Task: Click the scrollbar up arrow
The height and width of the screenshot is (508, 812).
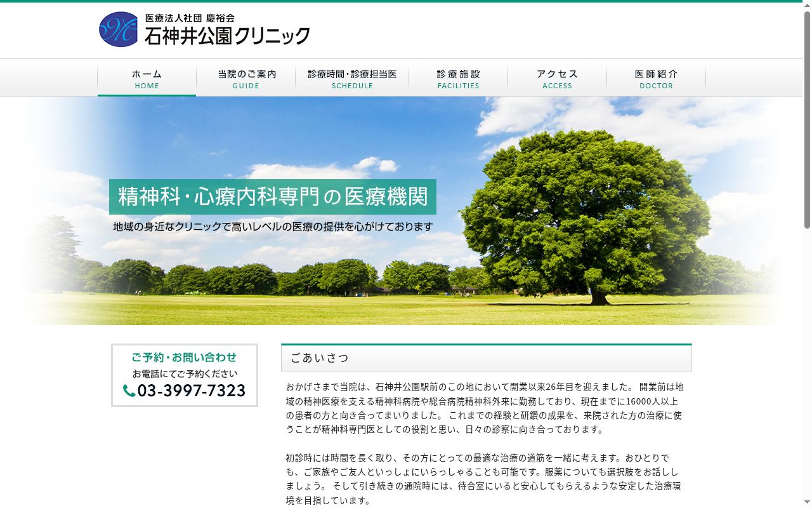Action: click(807, 5)
